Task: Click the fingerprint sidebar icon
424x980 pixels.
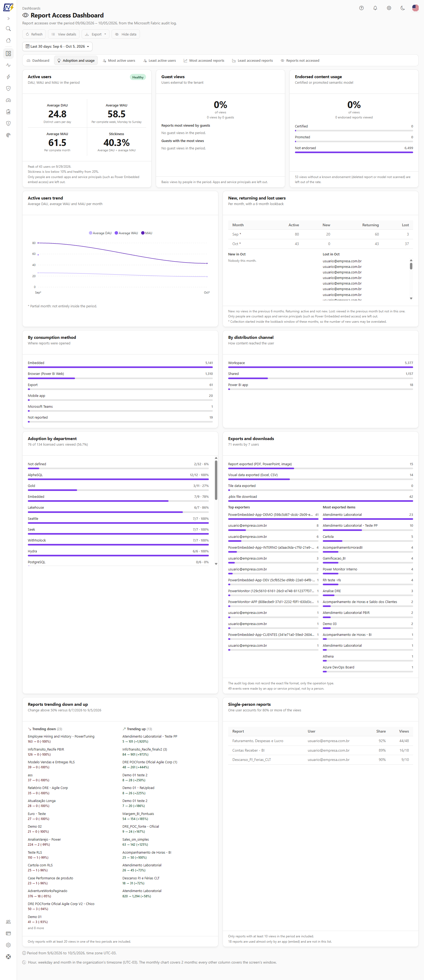Action: pos(8,135)
